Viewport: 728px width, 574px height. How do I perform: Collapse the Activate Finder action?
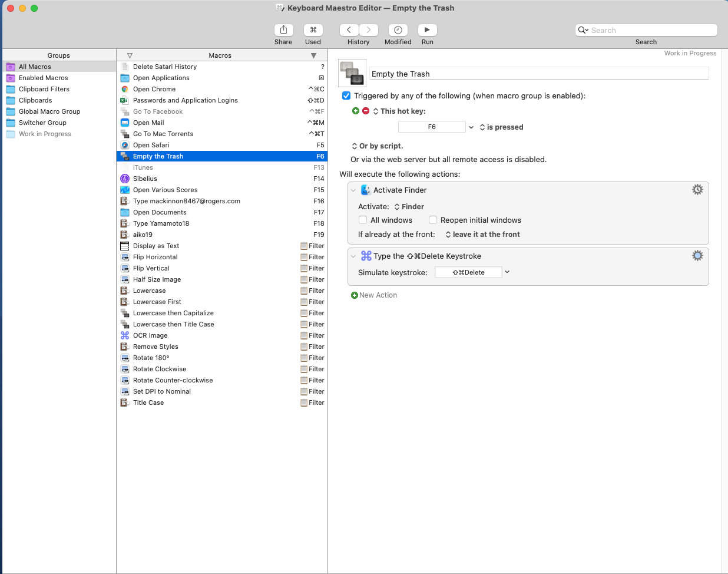click(x=353, y=190)
